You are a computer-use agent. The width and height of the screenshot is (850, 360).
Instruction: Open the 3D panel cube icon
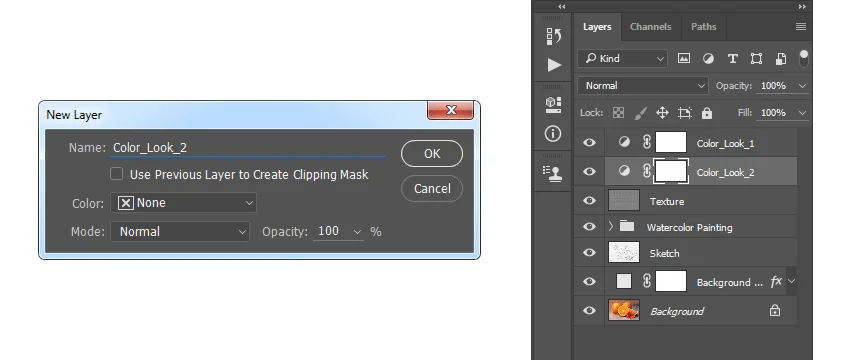pos(553,104)
